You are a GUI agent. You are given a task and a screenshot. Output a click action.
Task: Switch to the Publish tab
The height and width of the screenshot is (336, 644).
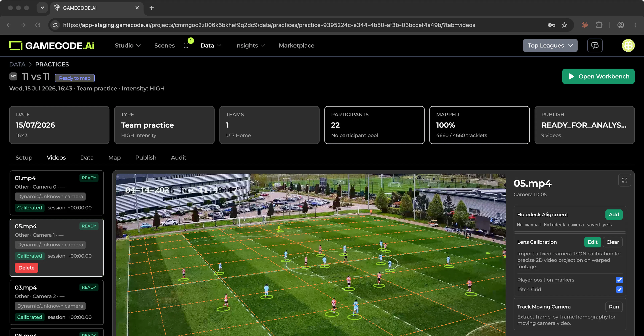pos(146,157)
